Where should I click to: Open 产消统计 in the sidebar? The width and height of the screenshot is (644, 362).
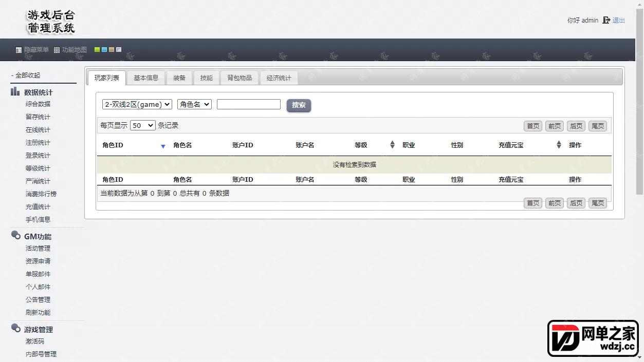[38, 181]
